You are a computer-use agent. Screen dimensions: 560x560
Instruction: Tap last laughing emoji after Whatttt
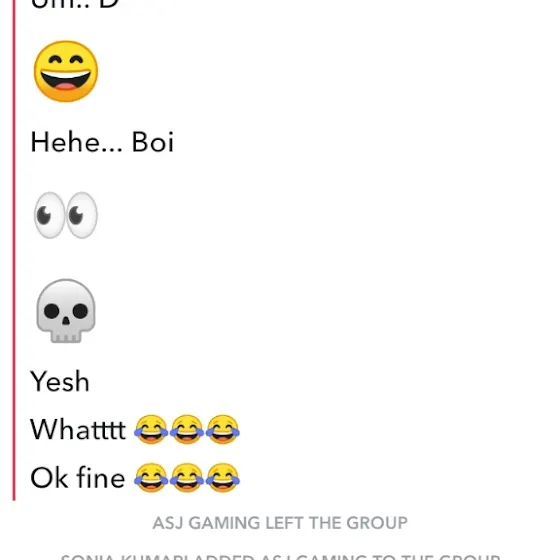(x=222, y=429)
